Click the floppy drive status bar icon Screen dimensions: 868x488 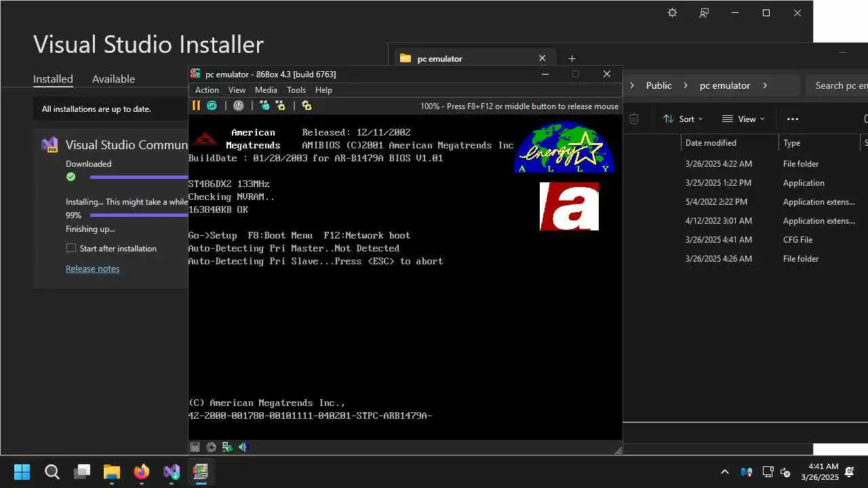[195, 447]
